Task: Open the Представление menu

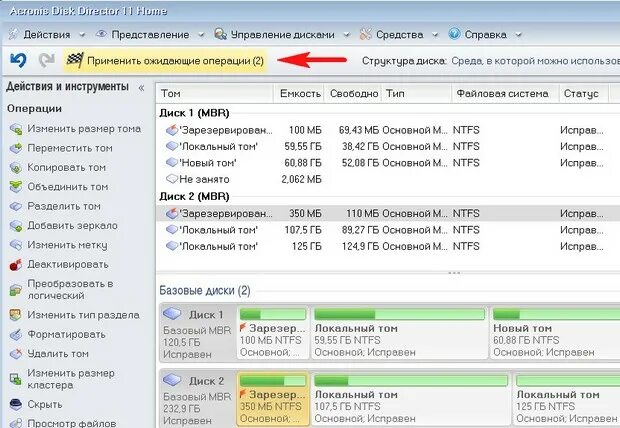Action: coord(150,35)
